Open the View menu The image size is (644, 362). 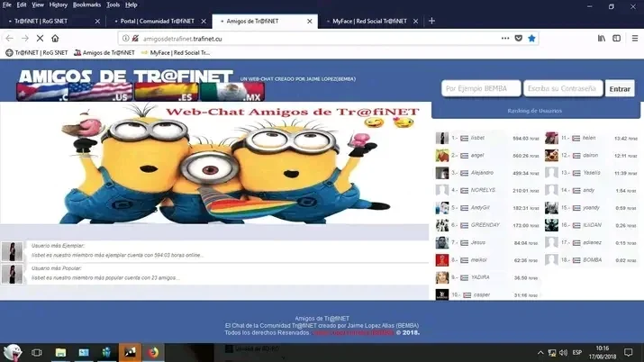(x=38, y=5)
